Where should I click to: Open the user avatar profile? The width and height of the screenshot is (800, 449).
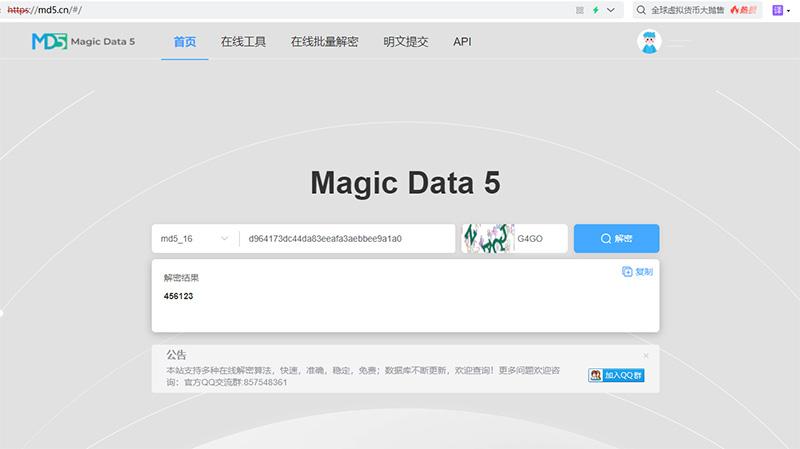[649, 42]
